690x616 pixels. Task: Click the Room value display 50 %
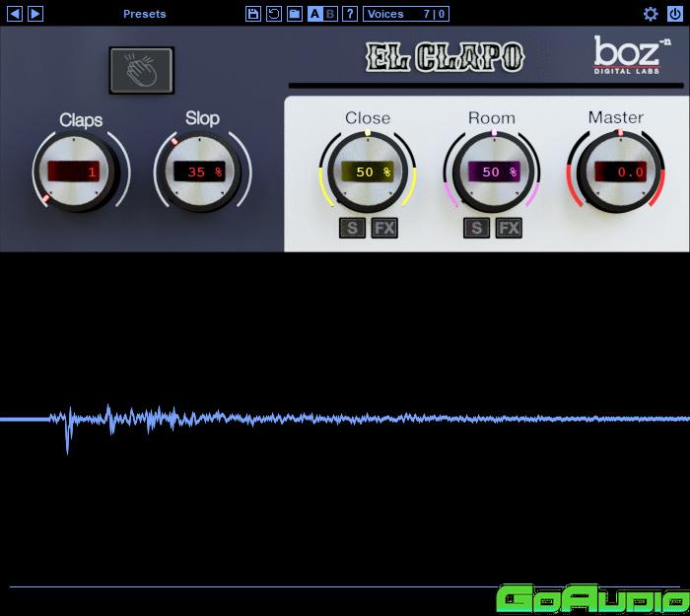tap(494, 171)
